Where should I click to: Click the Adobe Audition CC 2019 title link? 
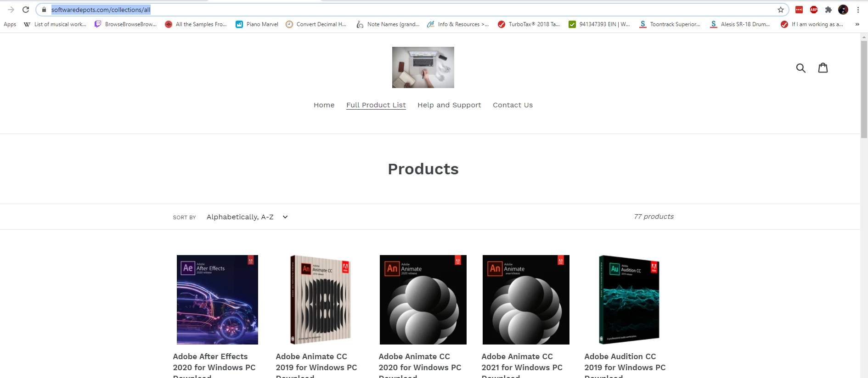pyautogui.click(x=625, y=365)
